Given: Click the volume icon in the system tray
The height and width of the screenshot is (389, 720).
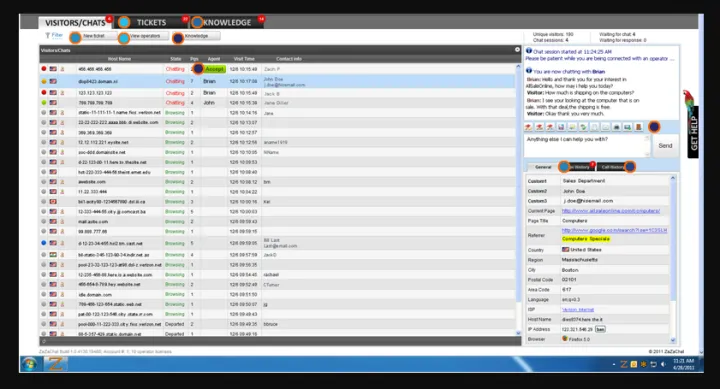Looking at the screenshot, I should click(663, 364).
